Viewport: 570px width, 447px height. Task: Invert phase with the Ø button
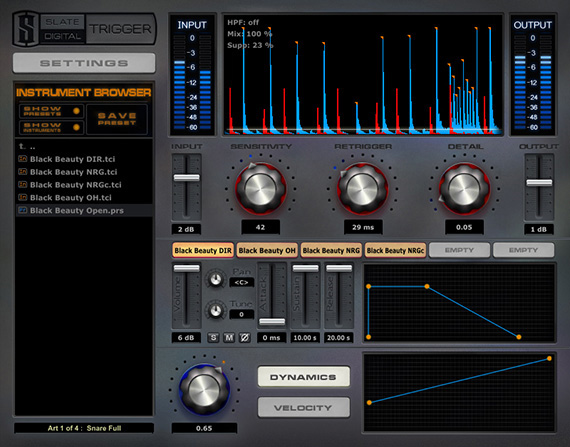point(245,338)
